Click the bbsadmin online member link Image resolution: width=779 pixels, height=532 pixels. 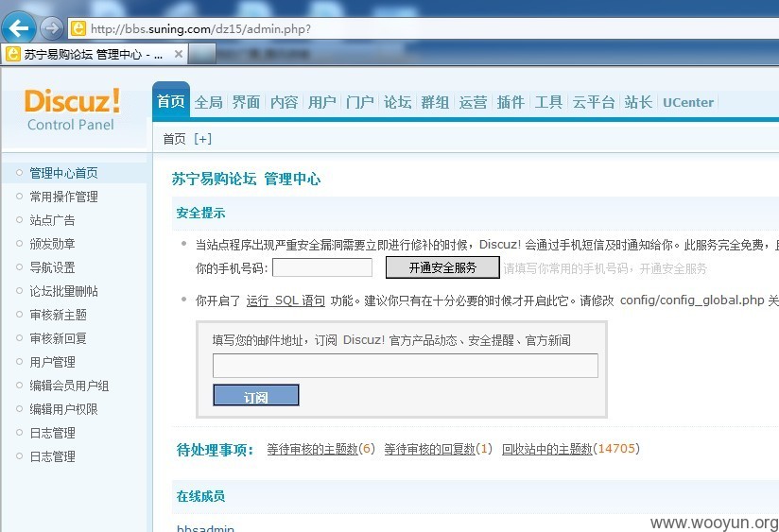click(x=205, y=527)
